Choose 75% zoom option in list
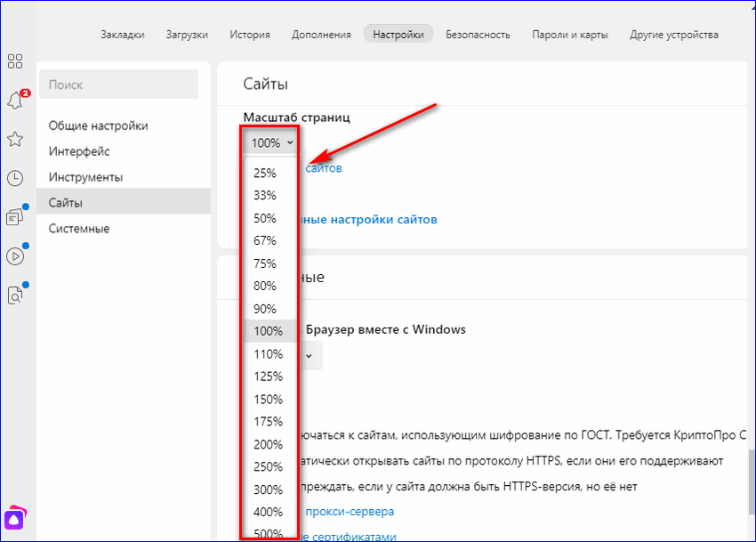Image resolution: width=756 pixels, height=542 pixels. click(x=265, y=263)
